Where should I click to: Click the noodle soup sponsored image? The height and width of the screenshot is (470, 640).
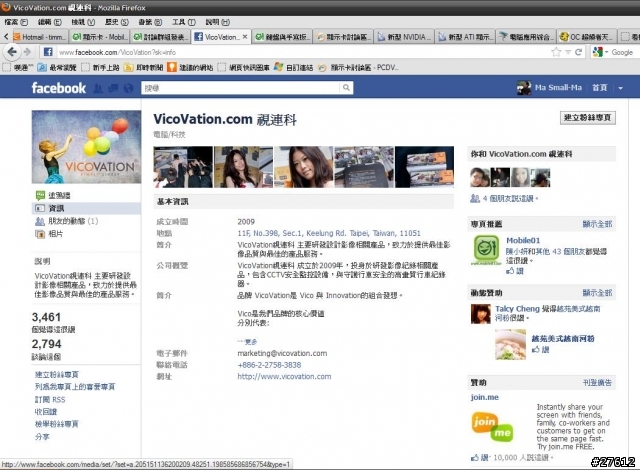511,345
